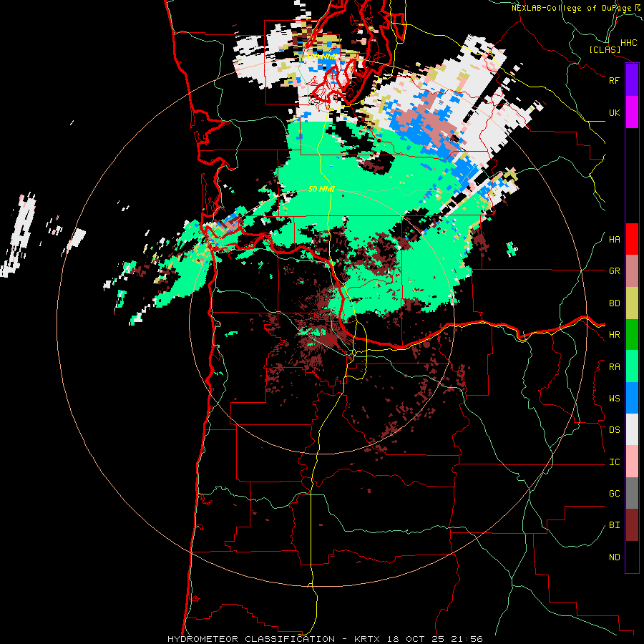The image size is (644, 644).
Task: Pick the WS blue legend swatch
Action: click(x=632, y=398)
